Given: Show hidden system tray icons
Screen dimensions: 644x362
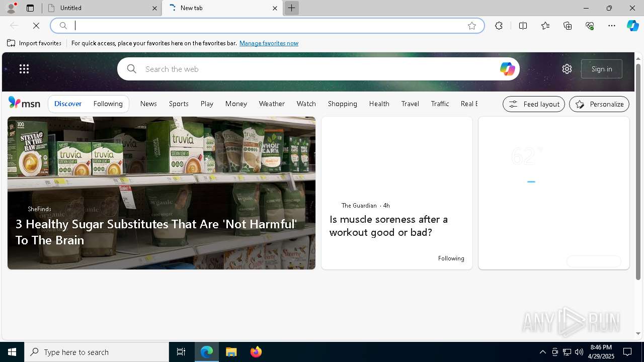Looking at the screenshot, I should pos(543,352).
